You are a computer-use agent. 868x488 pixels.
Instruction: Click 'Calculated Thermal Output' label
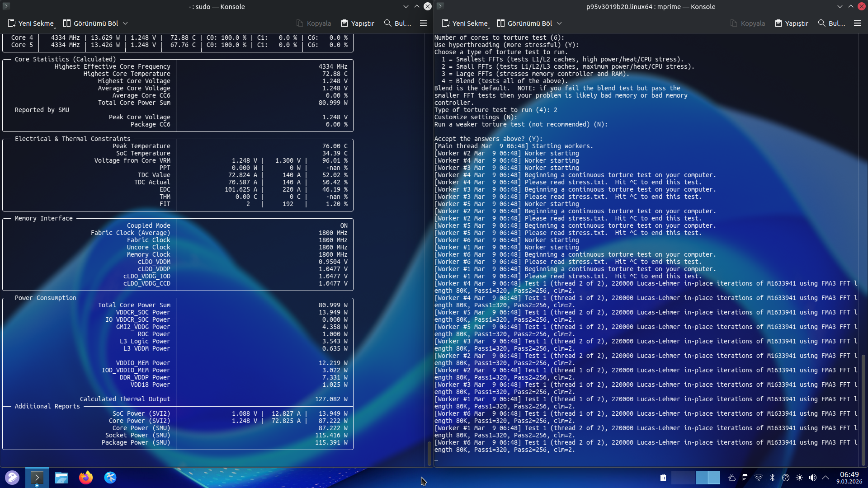tap(125, 399)
